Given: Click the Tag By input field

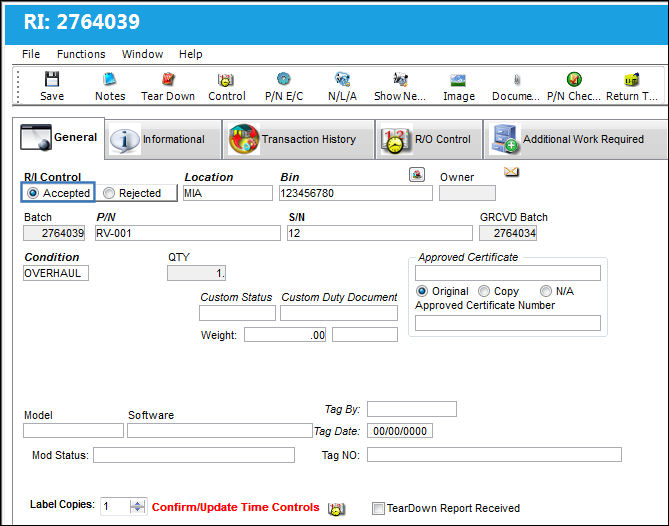Looking at the screenshot, I should (x=412, y=409).
